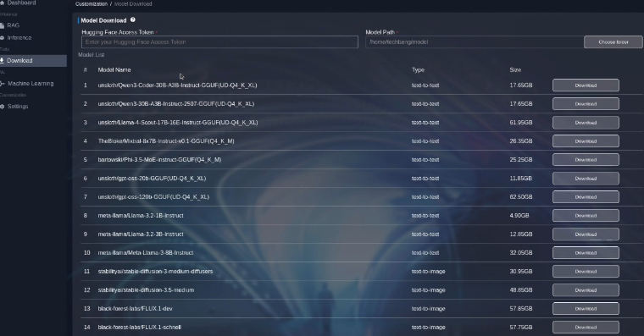Click the Model Download breadcrumb

133,3
